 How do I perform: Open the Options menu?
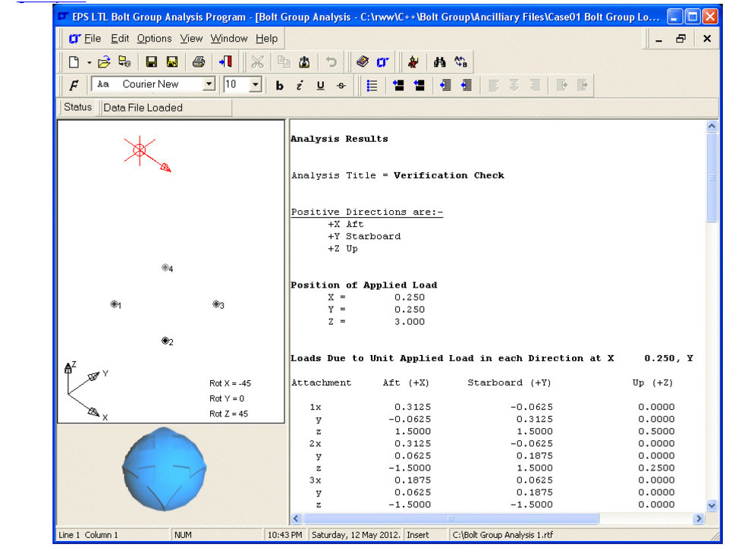pyautogui.click(x=154, y=39)
